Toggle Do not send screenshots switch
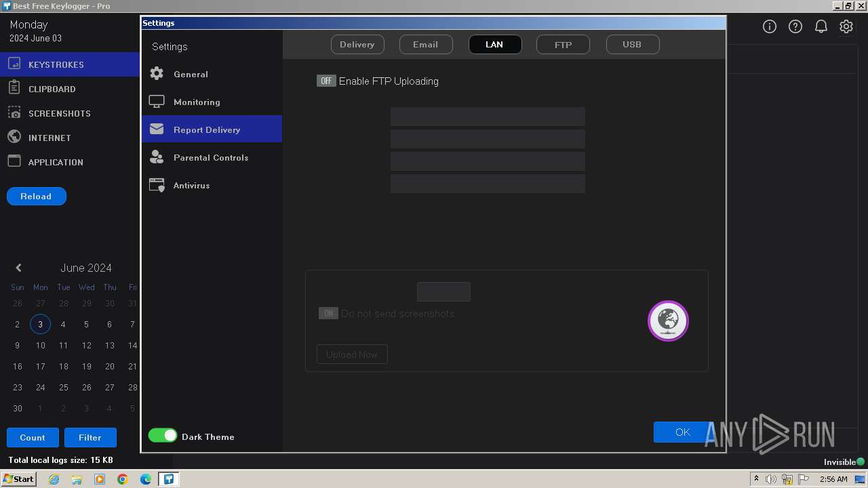The height and width of the screenshot is (488, 868). [x=328, y=313]
